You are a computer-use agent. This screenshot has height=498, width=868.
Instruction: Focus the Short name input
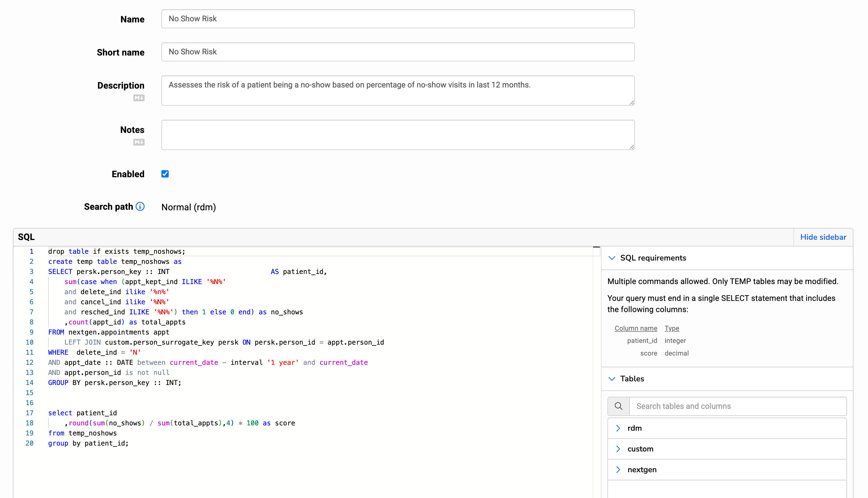coord(398,52)
